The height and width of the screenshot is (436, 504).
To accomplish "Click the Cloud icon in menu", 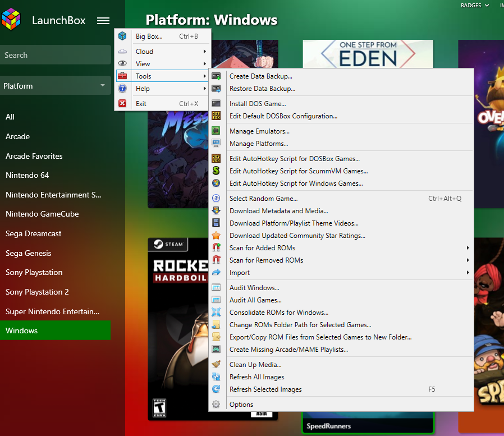I will 122,51.
